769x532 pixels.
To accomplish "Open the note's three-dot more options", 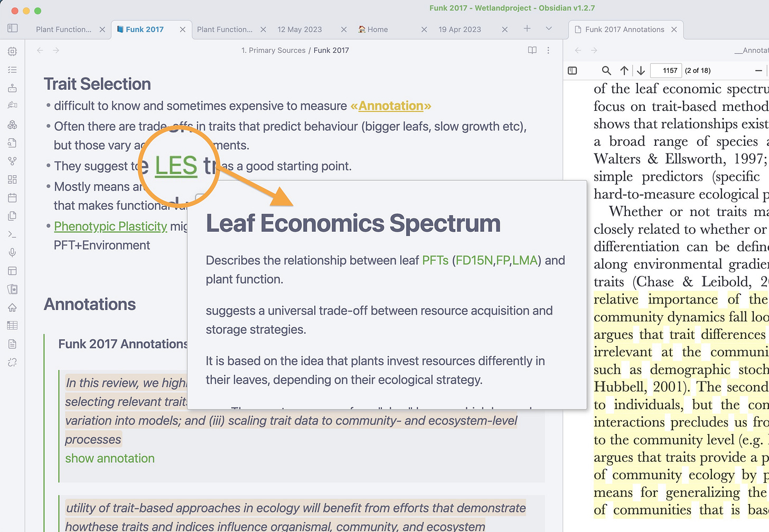I will coord(548,50).
